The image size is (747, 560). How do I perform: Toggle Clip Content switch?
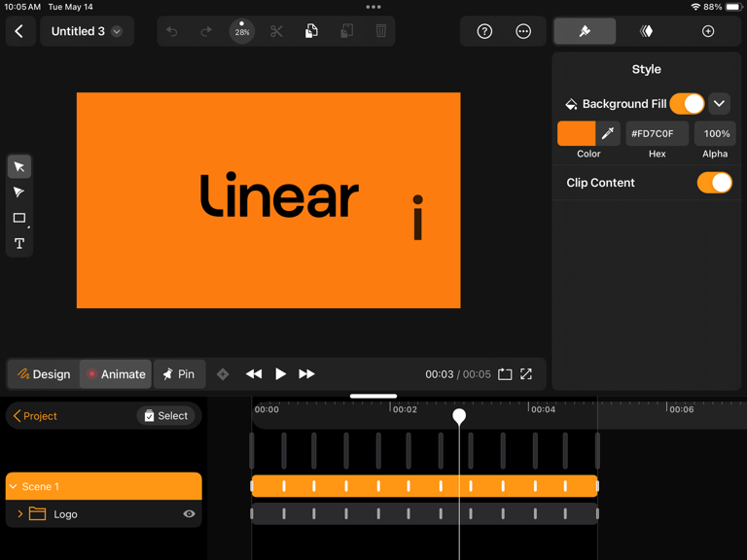(714, 183)
